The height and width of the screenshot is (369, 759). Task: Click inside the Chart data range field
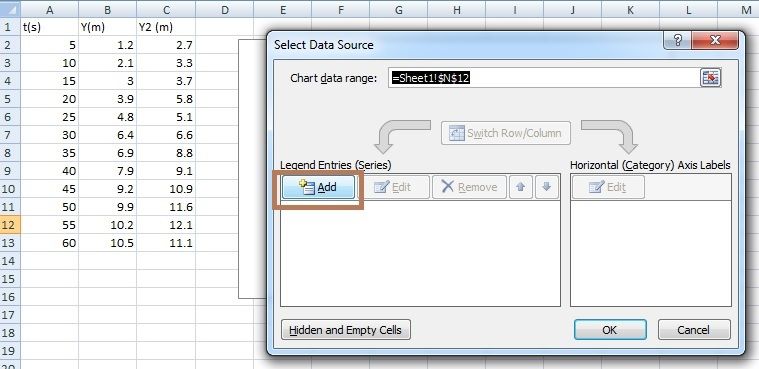[x=543, y=78]
